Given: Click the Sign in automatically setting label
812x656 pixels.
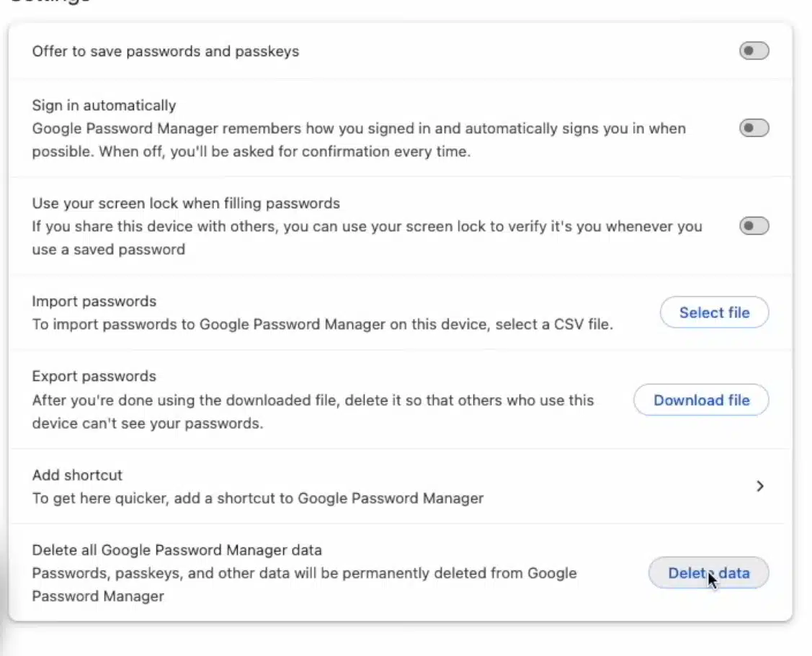Looking at the screenshot, I should pos(104,105).
